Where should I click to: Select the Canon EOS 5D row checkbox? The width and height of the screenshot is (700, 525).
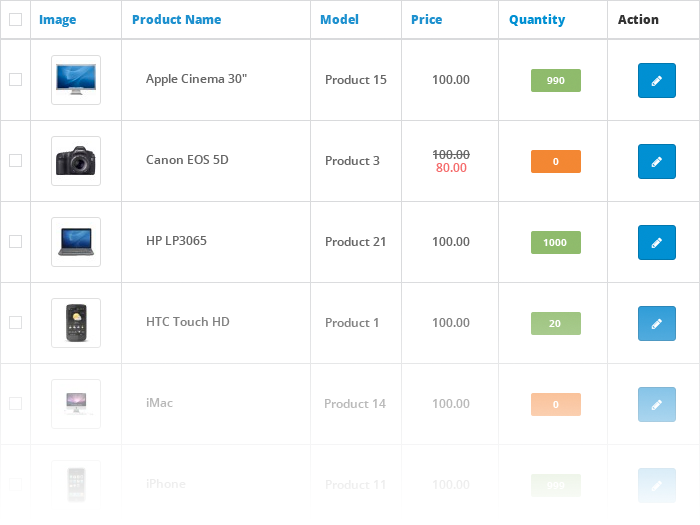[15, 161]
